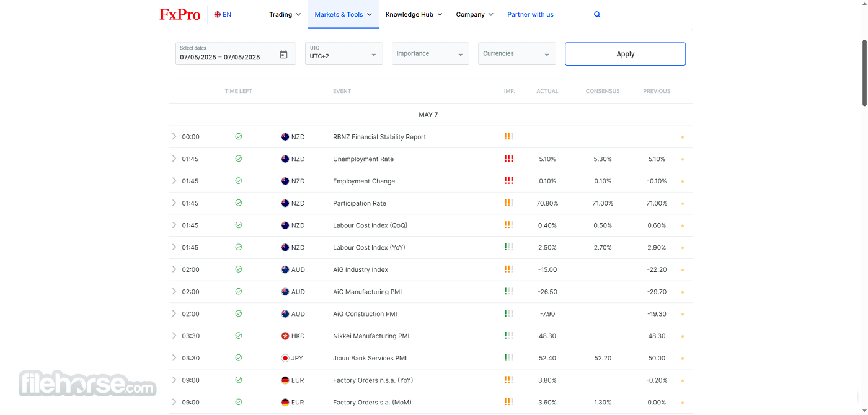Open the EN language selector flag

(218, 14)
